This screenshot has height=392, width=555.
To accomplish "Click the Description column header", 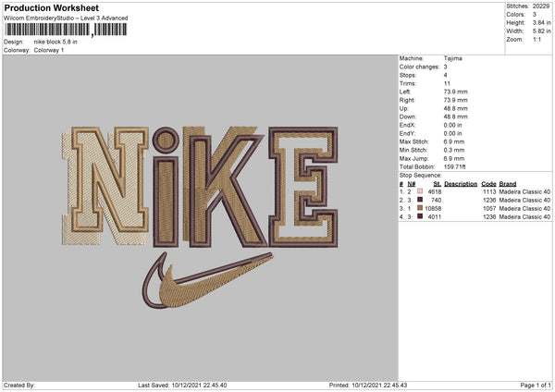I will [460, 183].
